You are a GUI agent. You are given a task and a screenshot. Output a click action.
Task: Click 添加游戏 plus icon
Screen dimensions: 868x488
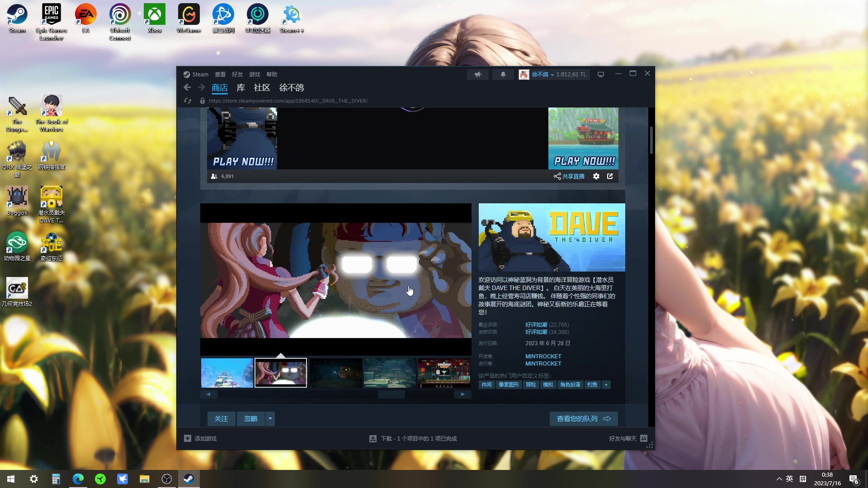pos(188,438)
